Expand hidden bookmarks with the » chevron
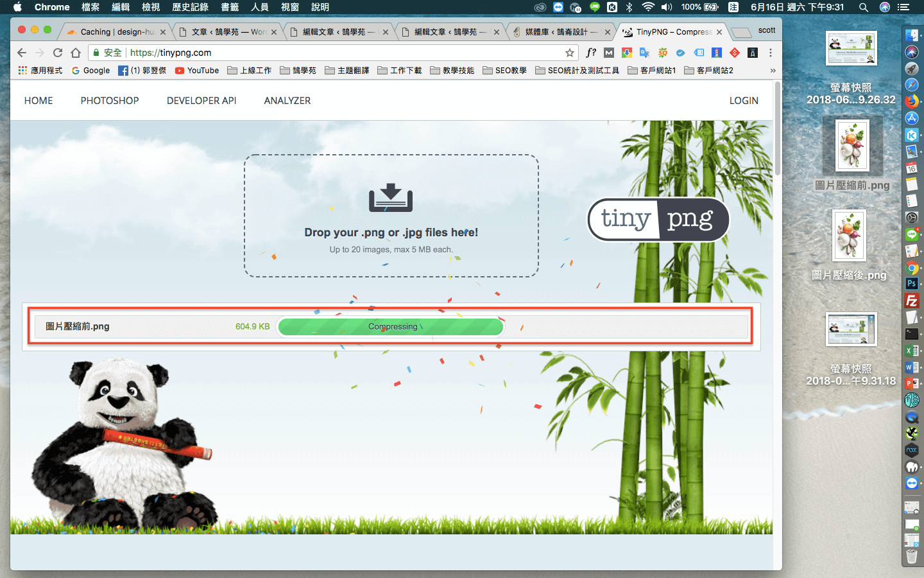Screen dimensions: 924x578 pos(773,71)
